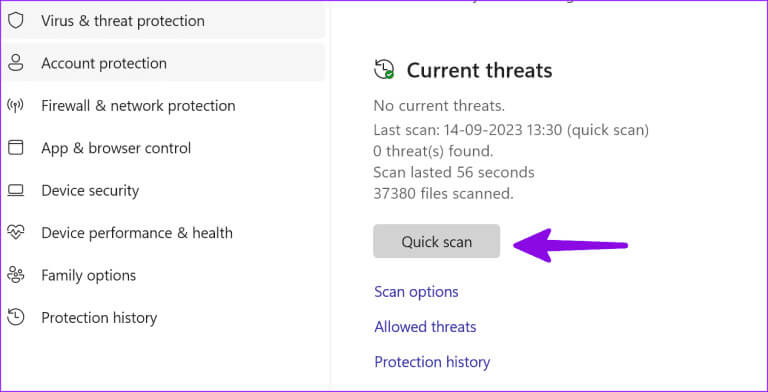Select Virus & threat protection text in sidebar
The width and height of the screenshot is (768, 392).
(x=123, y=21)
